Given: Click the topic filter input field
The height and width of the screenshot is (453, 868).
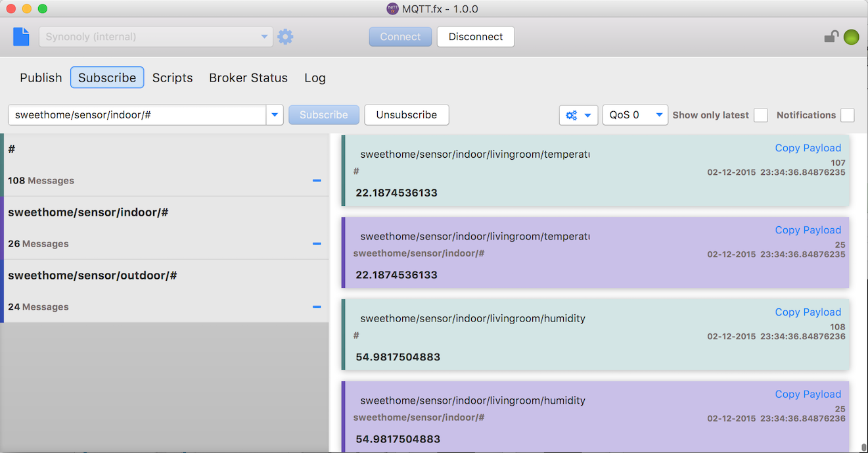Looking at the screenshot, I should 137,115.
